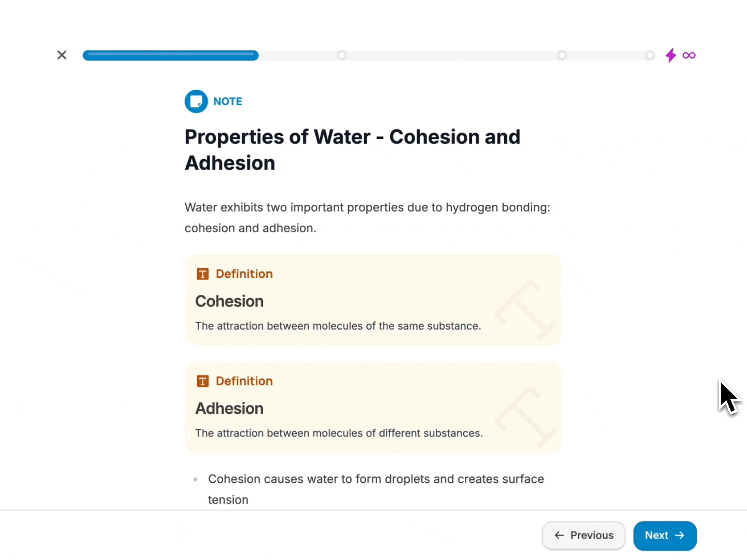Click the Adhesion definition heading
747x560 pixels.
229,409
